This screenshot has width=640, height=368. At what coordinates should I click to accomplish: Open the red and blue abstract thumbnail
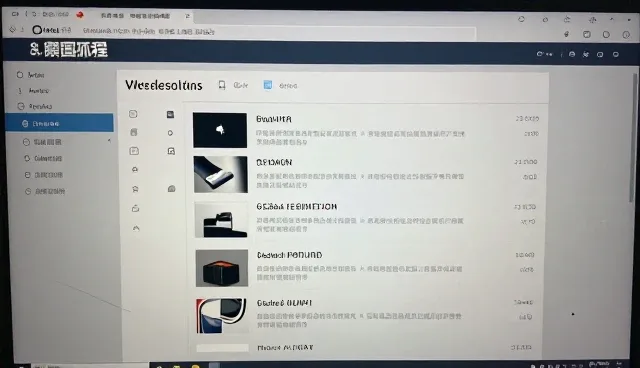pyautogui.click(x=222, y=316)
